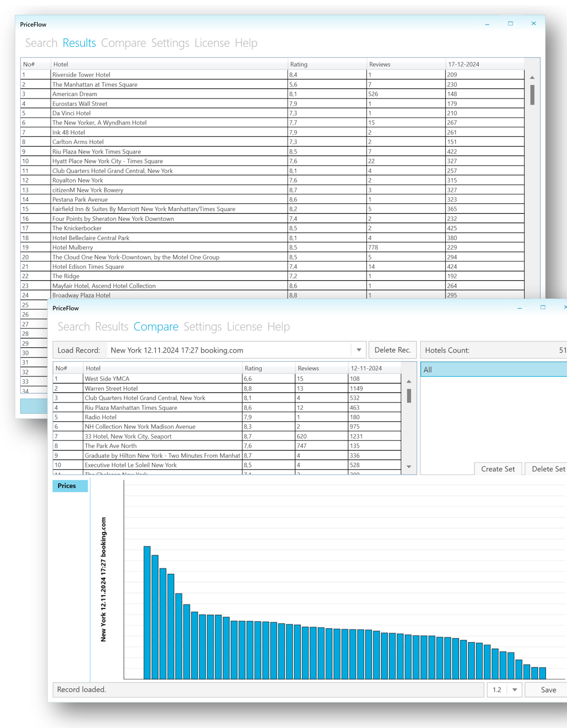Maximize the back PriceFlow Results window
Image resolution: width=567 pixels, height=728 pixels.
(510, 24)
